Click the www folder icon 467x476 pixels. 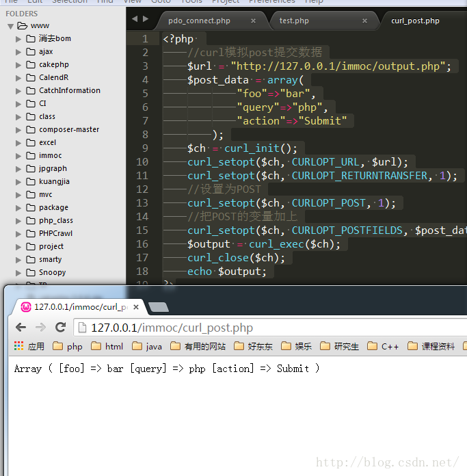(x=22, y=26)
